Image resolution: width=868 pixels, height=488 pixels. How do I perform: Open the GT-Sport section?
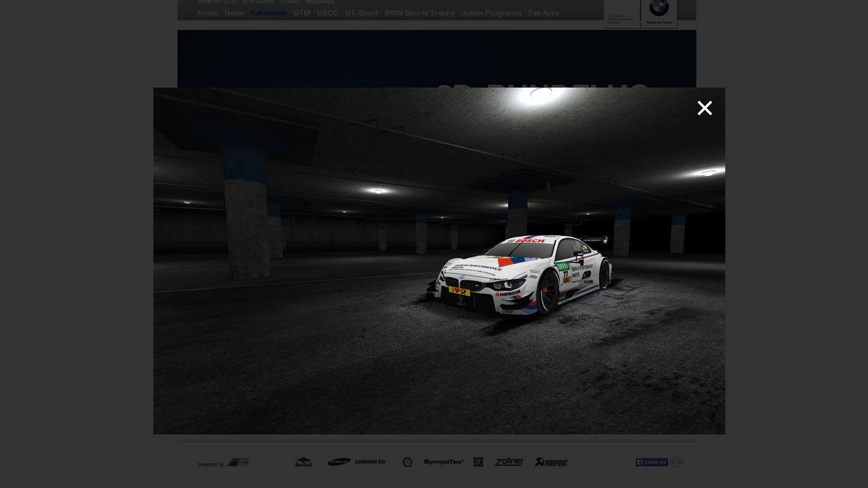361,13
